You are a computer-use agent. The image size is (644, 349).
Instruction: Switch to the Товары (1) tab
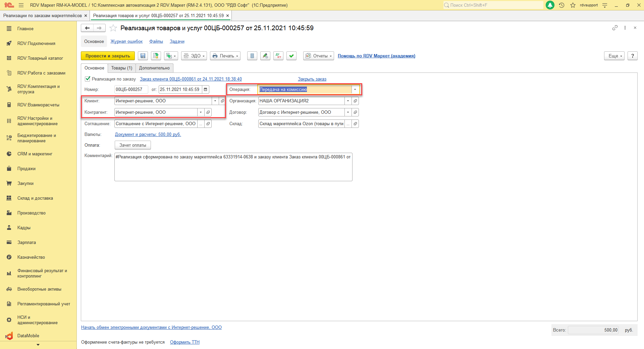coord(122,68)
